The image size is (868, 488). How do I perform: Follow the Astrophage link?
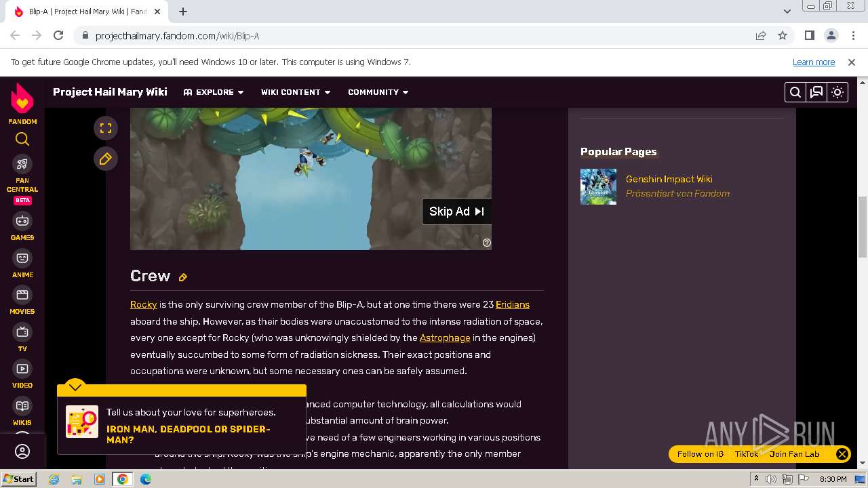click(445, 338)
